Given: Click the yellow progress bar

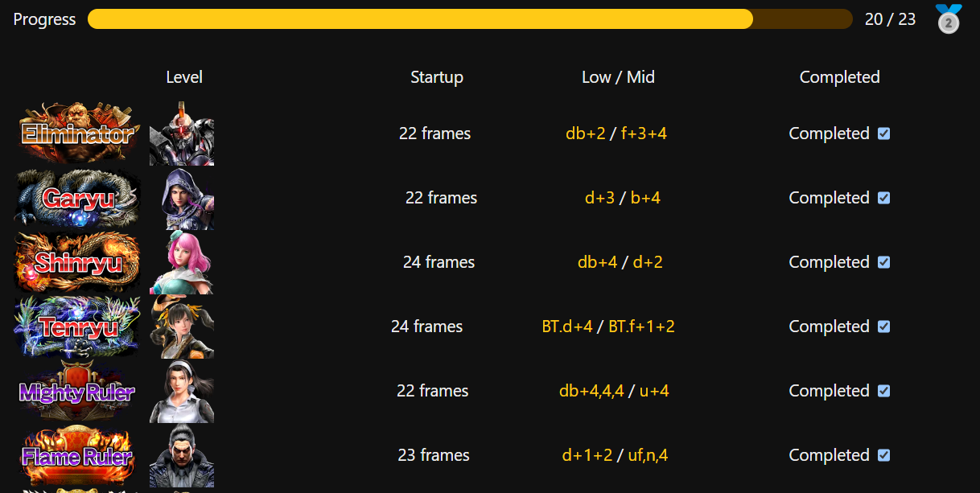Looking at the screenshot, I should [x=420, y=19].
